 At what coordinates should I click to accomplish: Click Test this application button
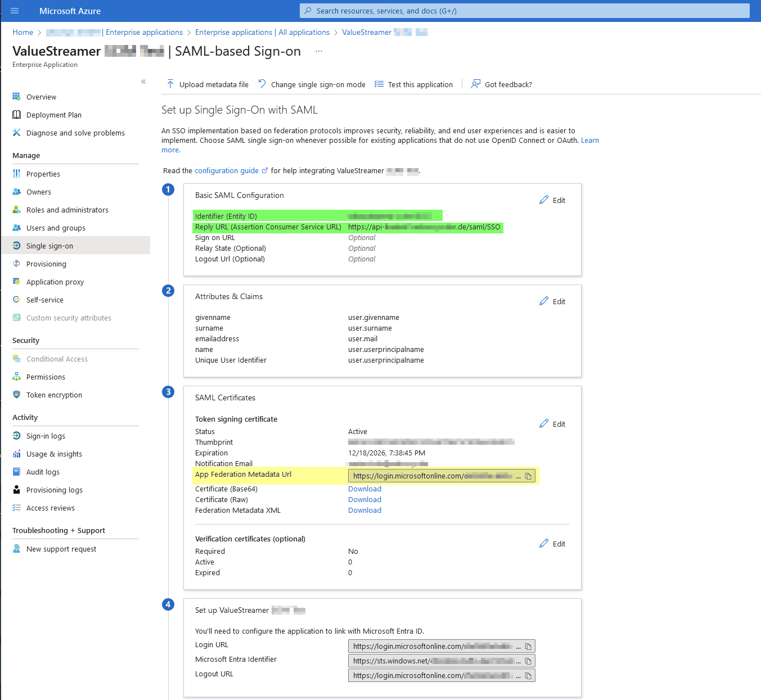(x=414, y=84)
